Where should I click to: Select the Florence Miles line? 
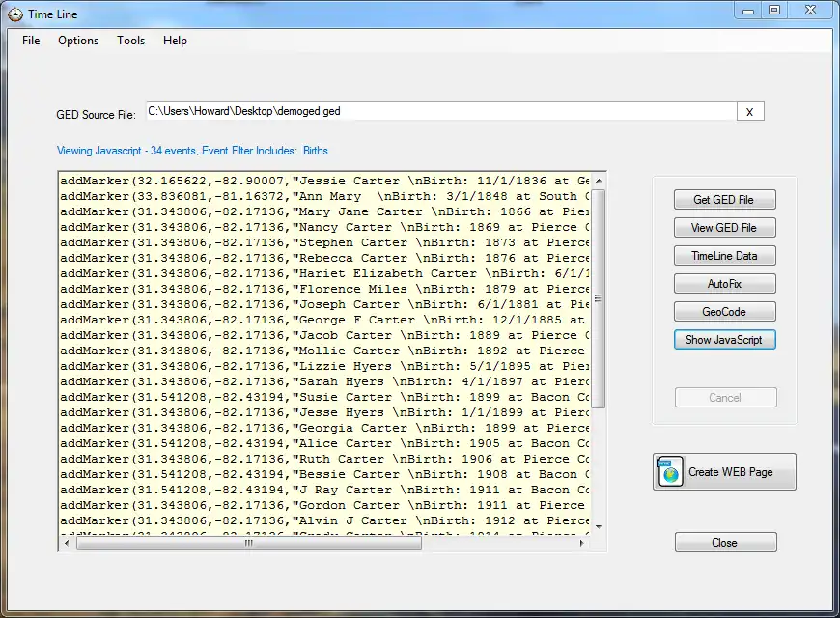click(324, 289)
